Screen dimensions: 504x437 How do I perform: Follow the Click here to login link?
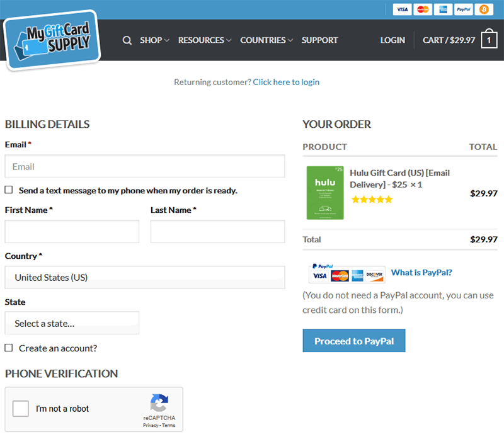[x=286, y=82]
